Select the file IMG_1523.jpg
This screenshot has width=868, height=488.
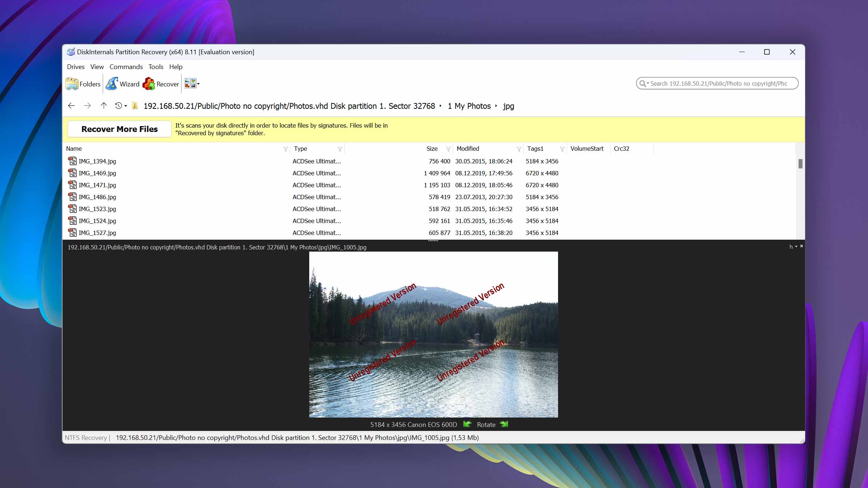point(97,209)
